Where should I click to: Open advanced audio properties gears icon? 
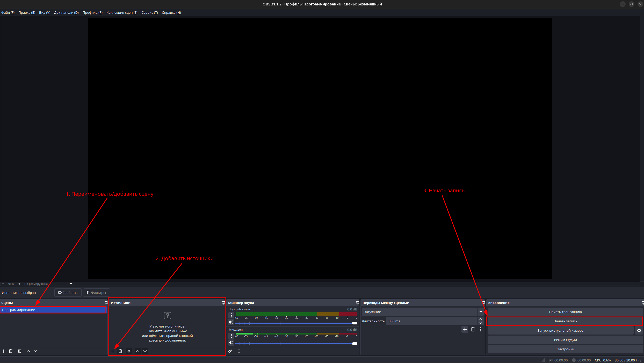(230, 351)
